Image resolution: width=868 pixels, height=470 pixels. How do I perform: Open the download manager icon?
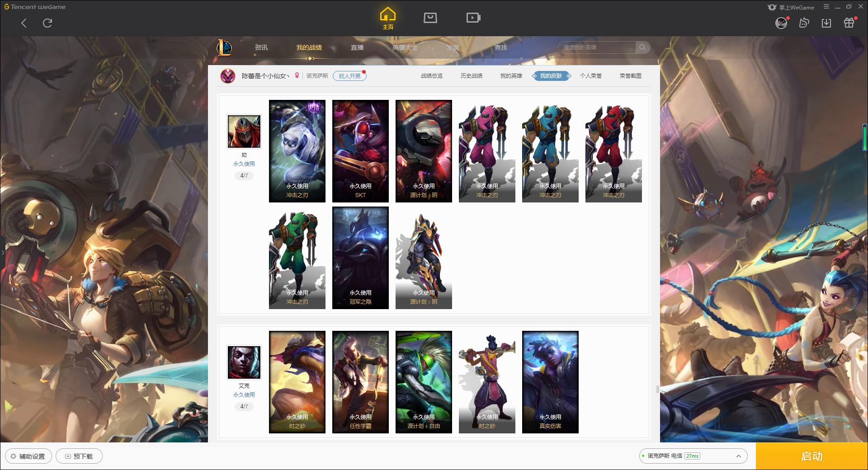point(826,23)
